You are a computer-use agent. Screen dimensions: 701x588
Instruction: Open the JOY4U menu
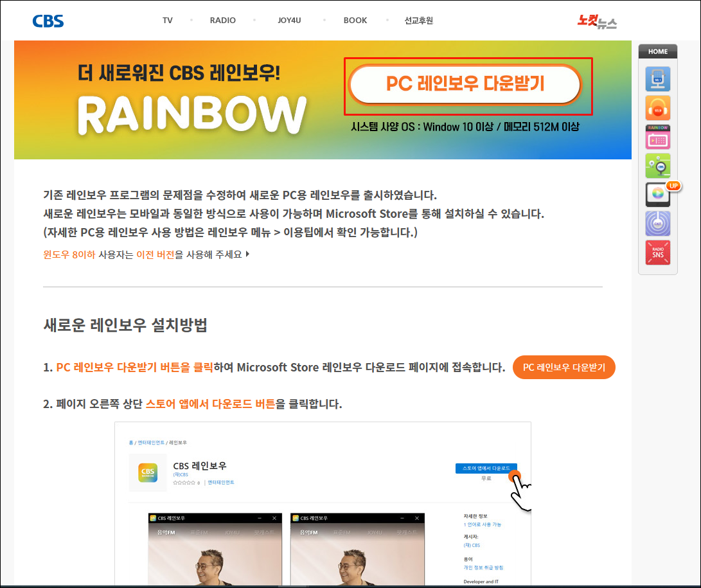(289, 21)
